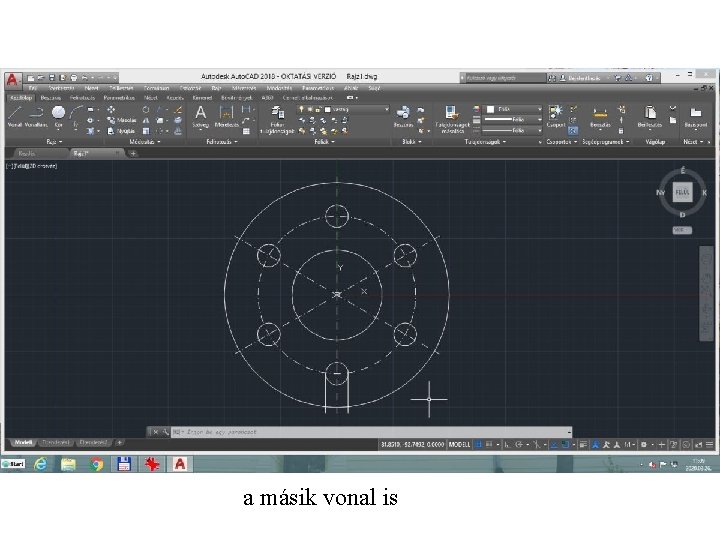Image resolution: width=720 pixels, height=540 pixels.
Task: Select the Ív (Arc) tool
Action: tap(76, 117)
